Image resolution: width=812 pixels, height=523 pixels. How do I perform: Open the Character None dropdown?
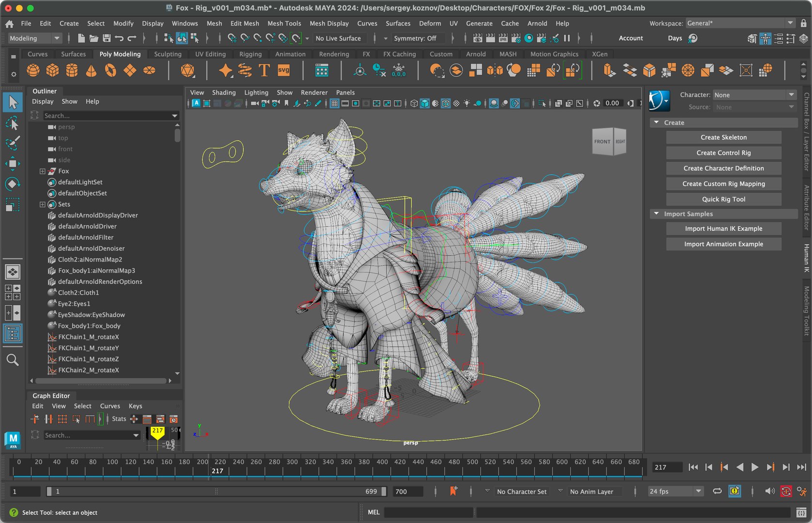pyautogui.click(x=754, y=95)
